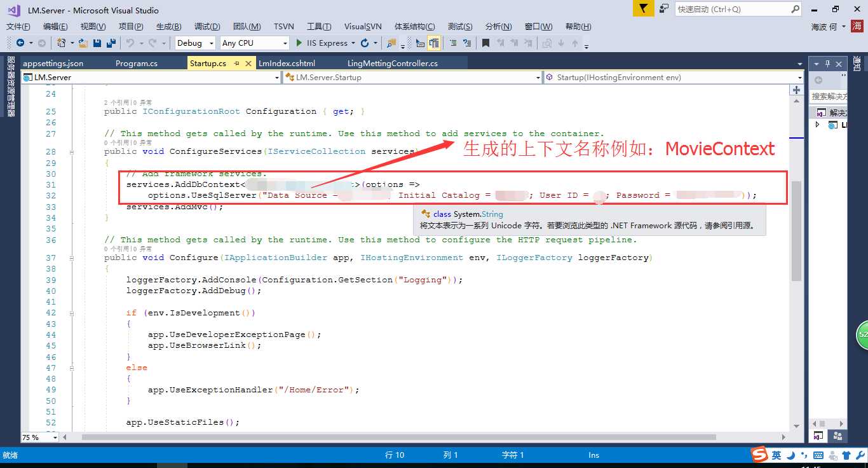
Task: Pin the Solution Explorer panel
Action: pos(827,64)
